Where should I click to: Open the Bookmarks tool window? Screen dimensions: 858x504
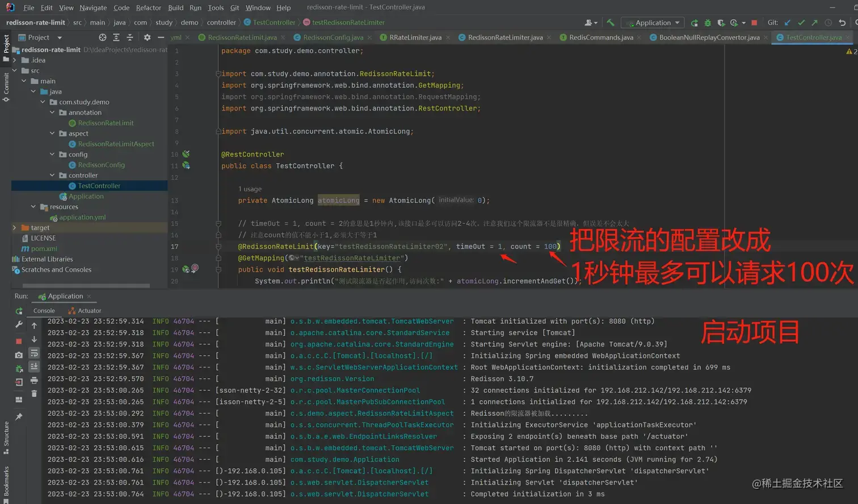pos(6,484)
